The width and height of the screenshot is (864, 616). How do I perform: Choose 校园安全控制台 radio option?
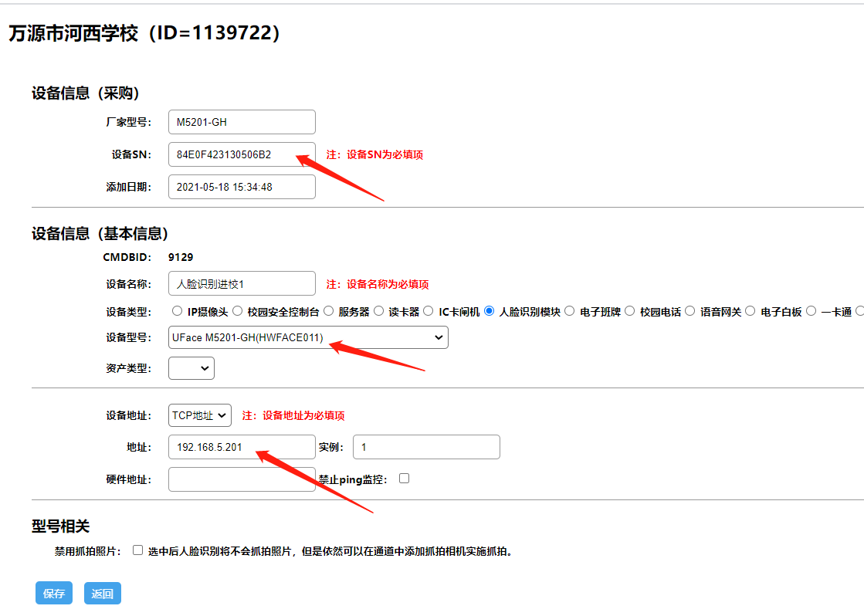pos(237,311)
